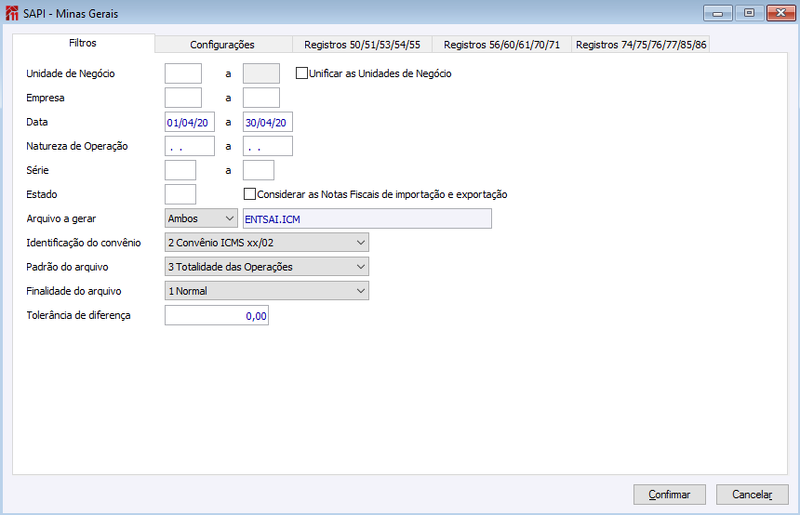The width and height of the screenshot is (800, 515).
Task: Click the ENTSAI.ICM file name field
Action: 367,218
